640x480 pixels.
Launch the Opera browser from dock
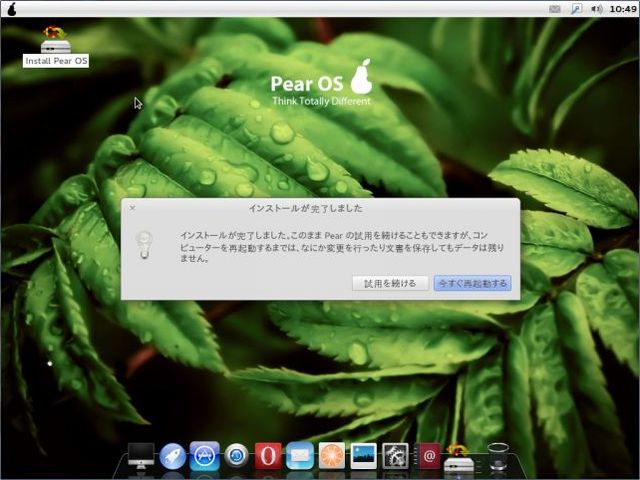(x=268, y=457)
